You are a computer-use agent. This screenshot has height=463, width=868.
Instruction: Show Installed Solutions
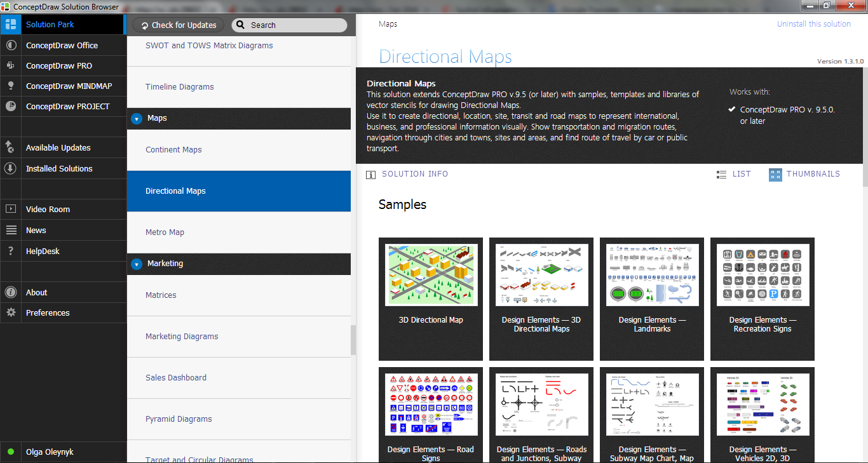coord(64,168)
